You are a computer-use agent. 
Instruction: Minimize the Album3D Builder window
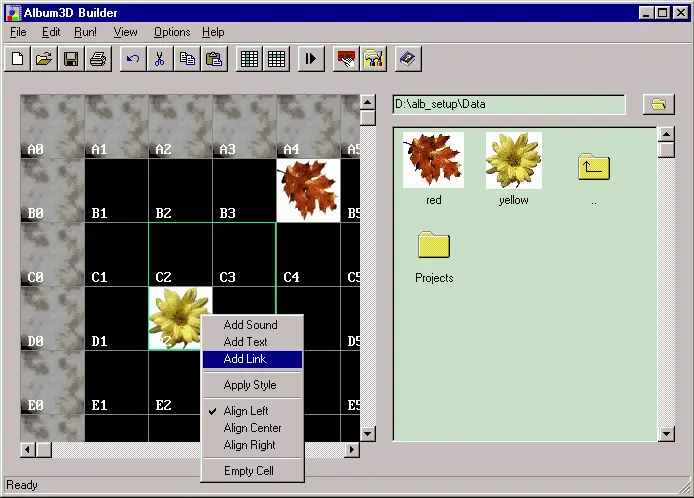click(x=647, y=13)
